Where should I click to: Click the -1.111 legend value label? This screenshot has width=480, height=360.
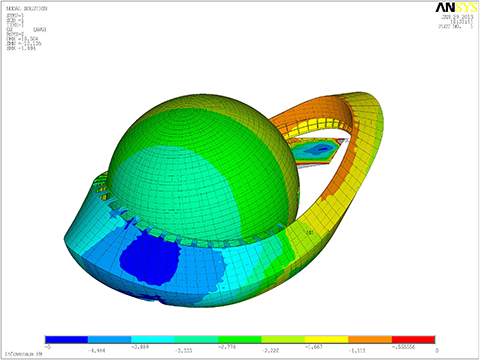coord(357,351)
